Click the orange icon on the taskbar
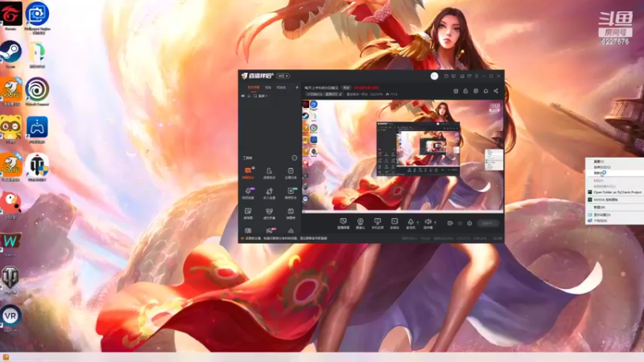Screen dimensions: 644x362 tap(6, 357)
